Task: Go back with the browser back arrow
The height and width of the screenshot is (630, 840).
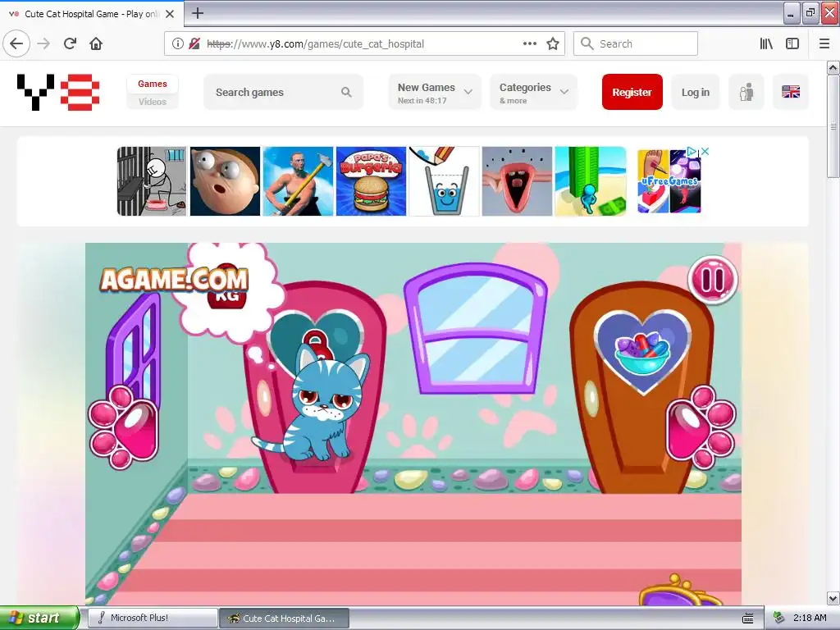Action: (x=16, y=43)
